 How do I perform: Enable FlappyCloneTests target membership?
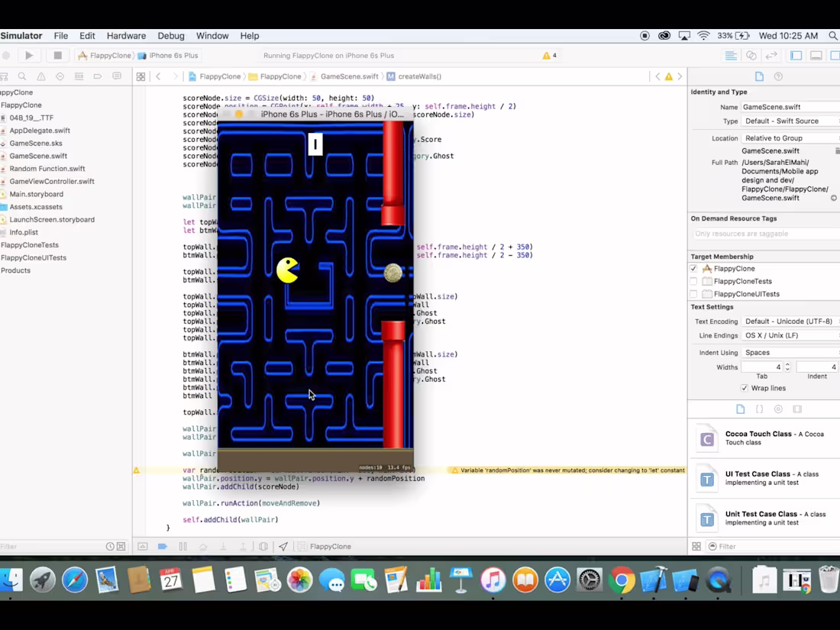[693, 281]
